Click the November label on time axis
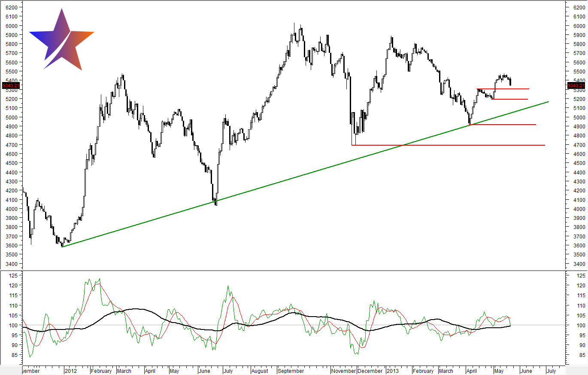 [344, 371]
